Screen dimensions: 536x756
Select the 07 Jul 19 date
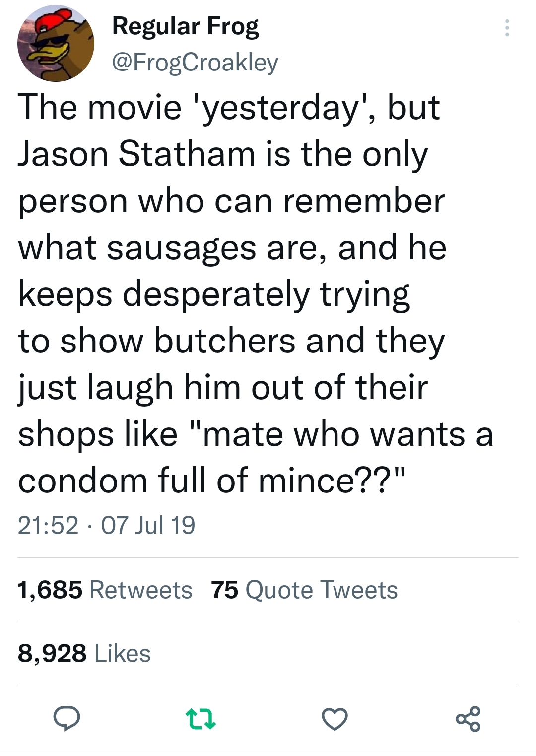148,525
